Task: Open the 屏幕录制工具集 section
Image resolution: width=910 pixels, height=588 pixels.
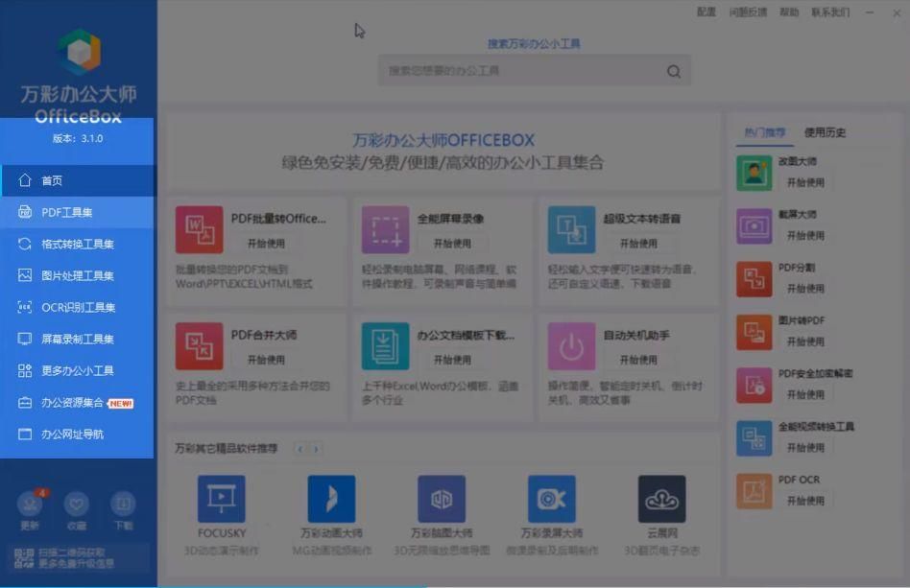Action: tap(79, 339)
